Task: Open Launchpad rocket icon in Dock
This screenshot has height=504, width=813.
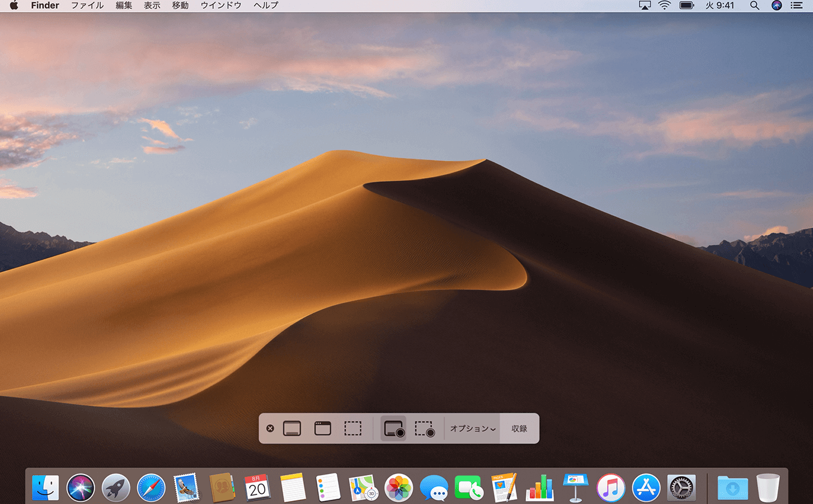Action: (x=116, y=487)
